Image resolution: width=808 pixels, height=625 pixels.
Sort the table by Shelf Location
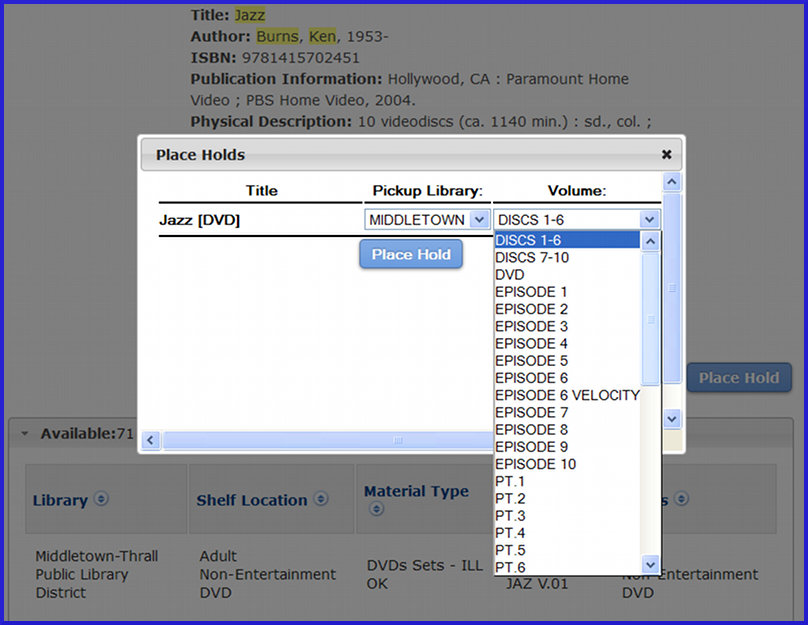point(251,500)
